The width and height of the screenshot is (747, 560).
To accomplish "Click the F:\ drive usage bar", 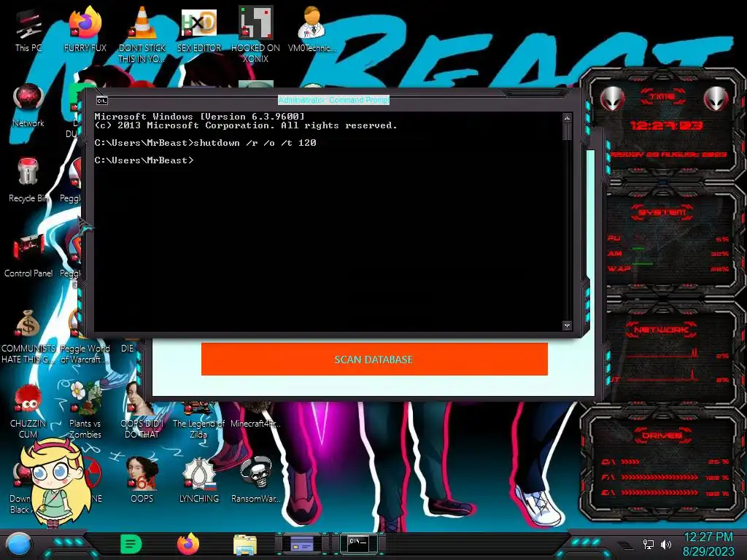I will (659, 477).
